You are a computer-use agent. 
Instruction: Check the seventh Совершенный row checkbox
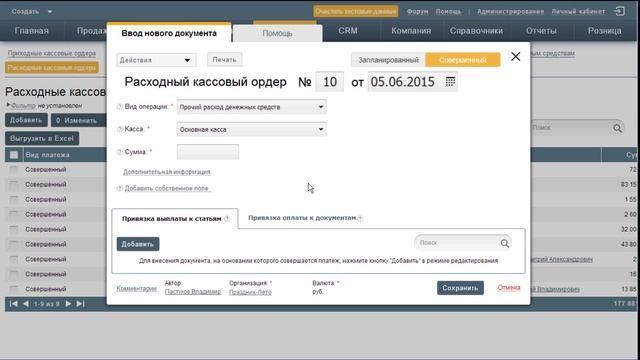(x=14, y=259)
